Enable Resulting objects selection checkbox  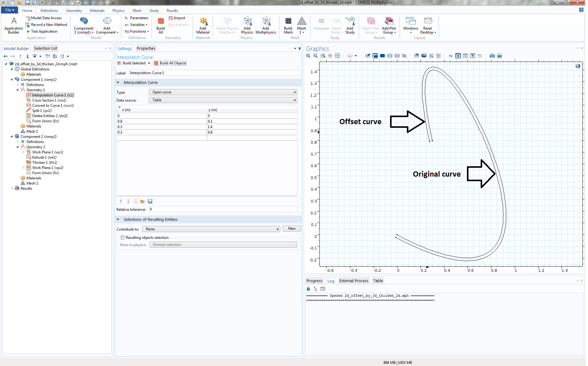click(123, 238)
